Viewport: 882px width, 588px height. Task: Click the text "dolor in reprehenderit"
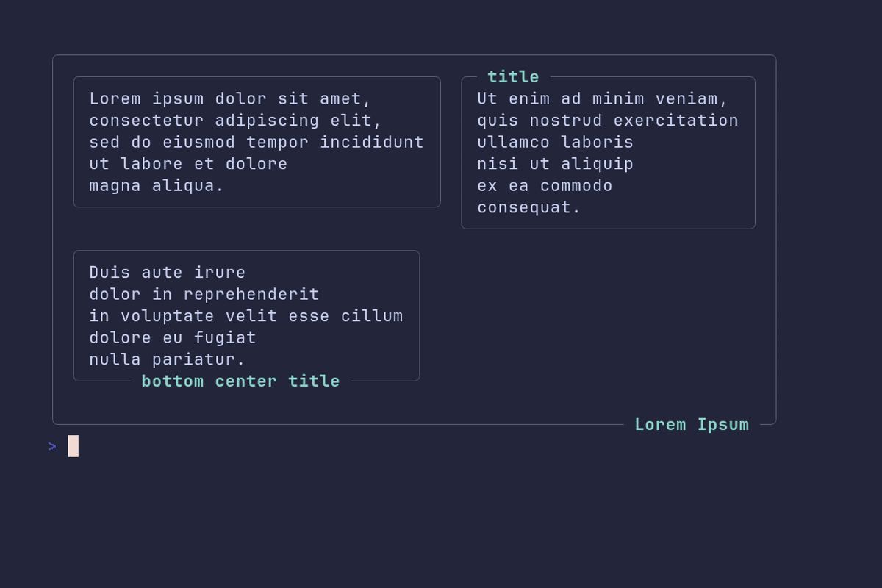pyautogui.click(x=204, y=294)
